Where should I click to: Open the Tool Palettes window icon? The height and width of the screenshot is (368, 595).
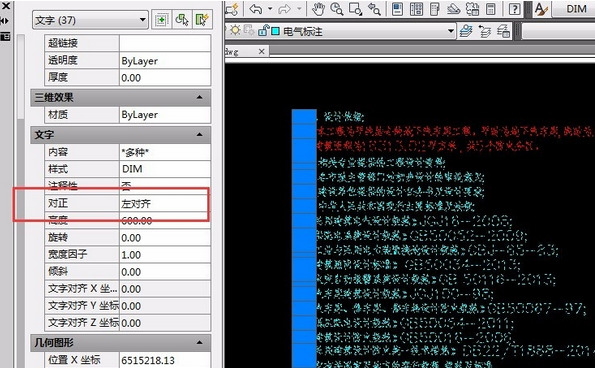(435, 9)
